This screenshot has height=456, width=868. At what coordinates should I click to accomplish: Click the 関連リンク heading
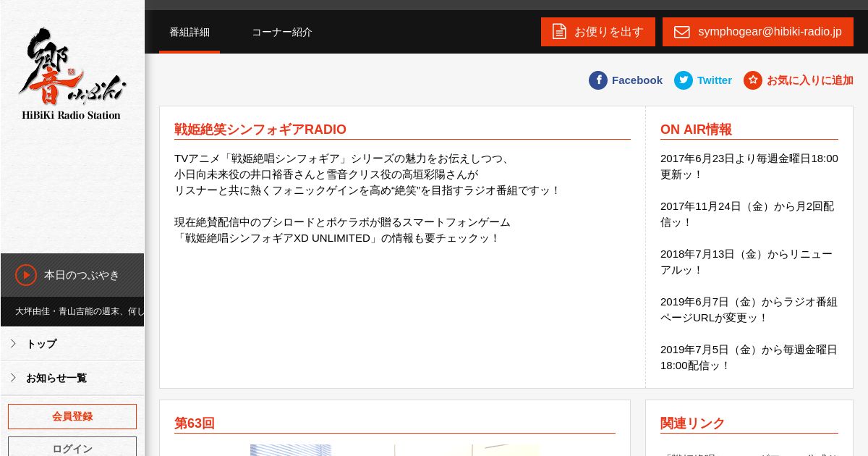click(692, 423)
